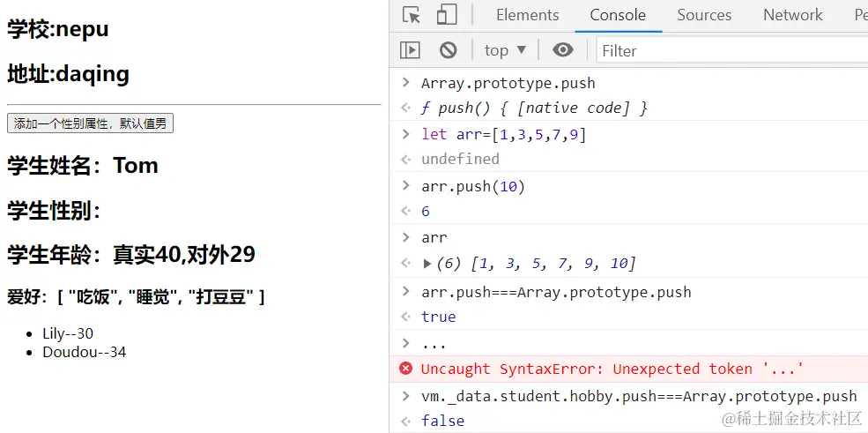
Task: Open the Sources tab
Action: coord(704,15)
